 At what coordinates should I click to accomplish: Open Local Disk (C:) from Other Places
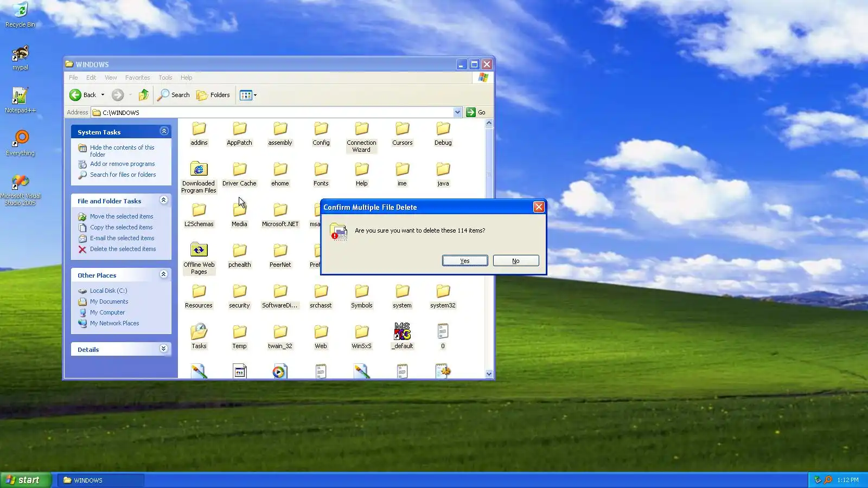(x=108, y=291)
